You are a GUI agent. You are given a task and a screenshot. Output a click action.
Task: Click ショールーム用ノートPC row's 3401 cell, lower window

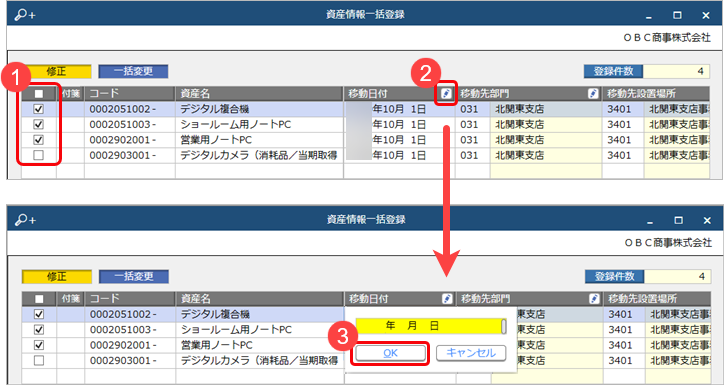(624, 330)
